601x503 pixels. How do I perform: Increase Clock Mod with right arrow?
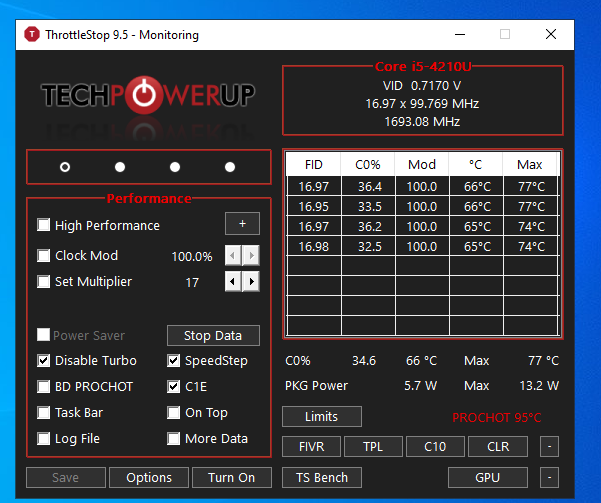coord(251,255)
